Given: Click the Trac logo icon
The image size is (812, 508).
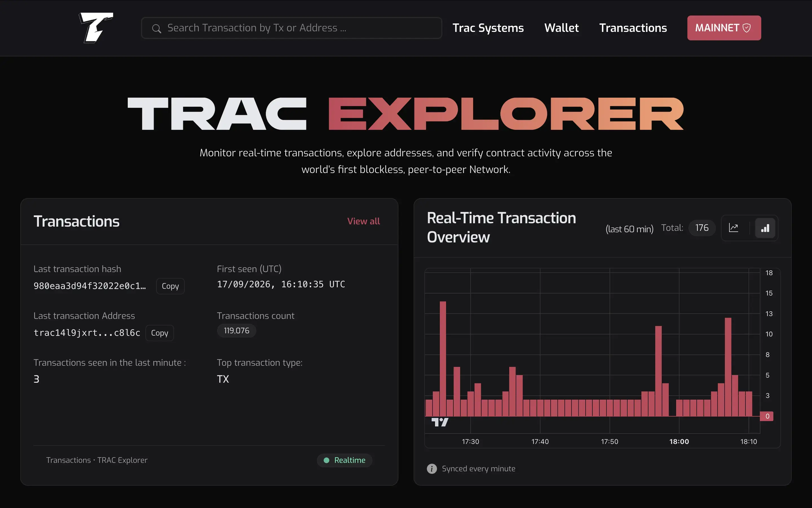Looking at the screenshot, I should click(96, 28).
